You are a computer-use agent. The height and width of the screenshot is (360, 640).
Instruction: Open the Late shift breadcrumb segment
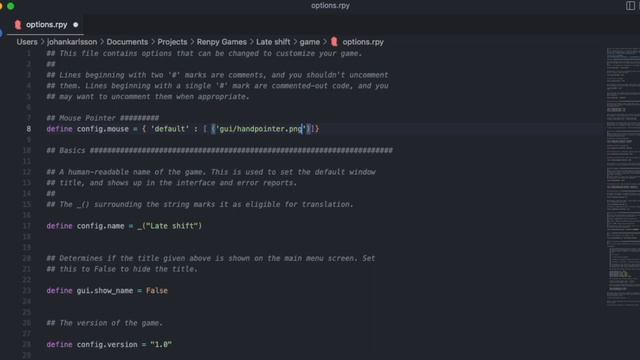coord(273,42)
